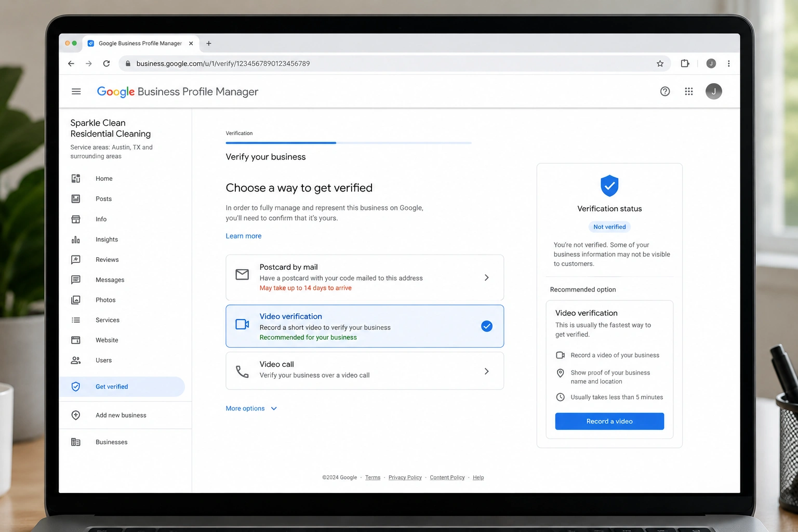Click the Users people icon
The width and height of the screenshot is (798, 532).
point(76,361)
